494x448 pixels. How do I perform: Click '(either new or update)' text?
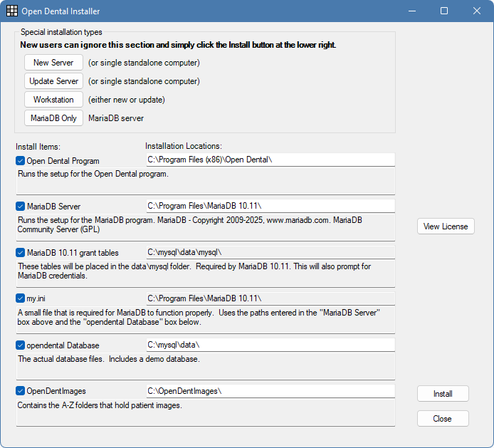(x=126, y=100)
